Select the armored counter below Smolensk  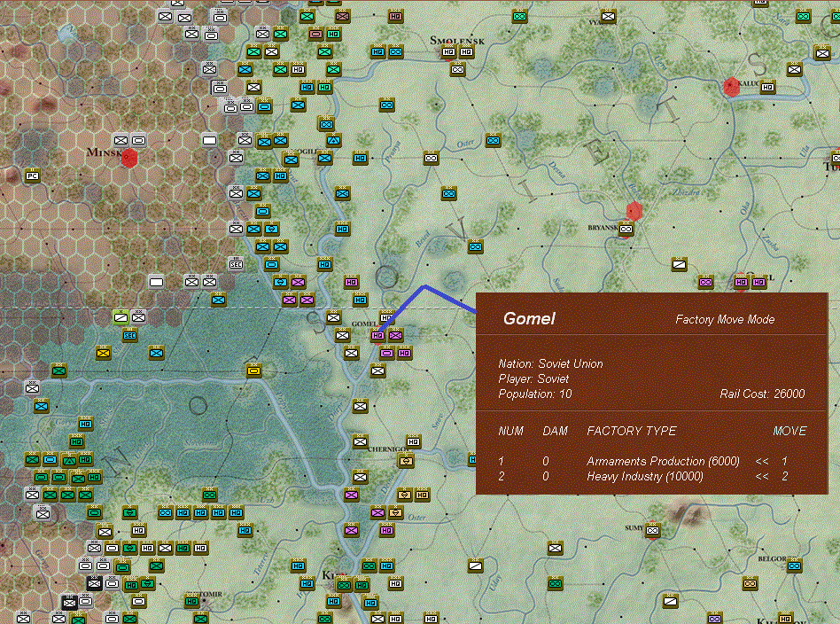click(457, 70)
